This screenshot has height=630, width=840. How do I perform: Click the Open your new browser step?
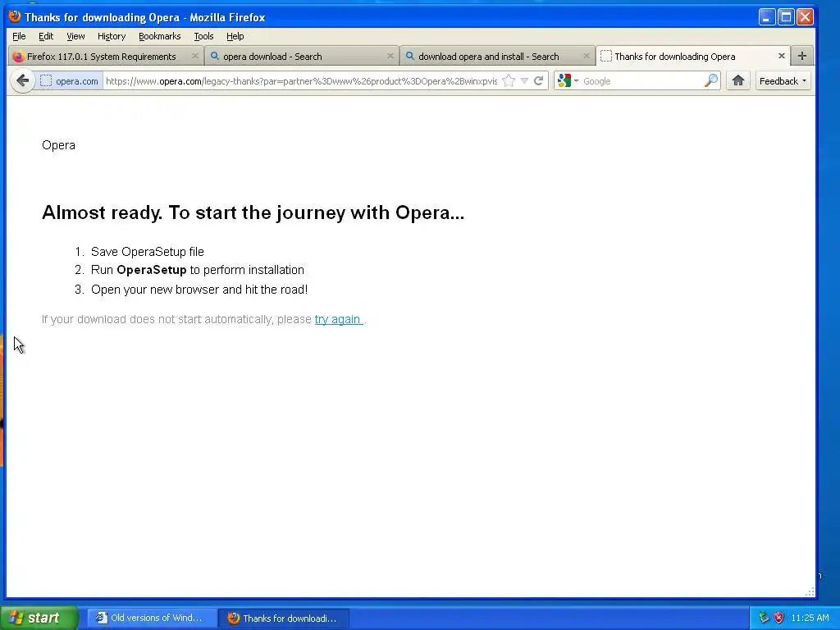[199, 290]
